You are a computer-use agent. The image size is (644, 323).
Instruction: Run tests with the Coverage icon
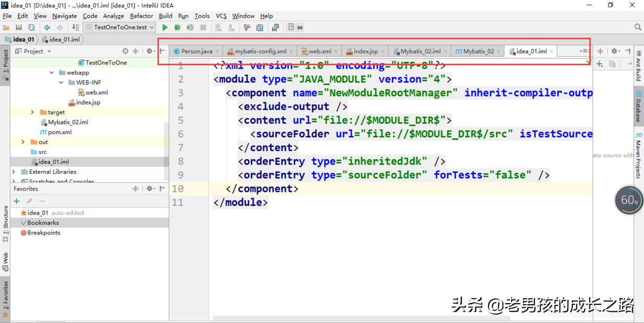pos(191,27)
